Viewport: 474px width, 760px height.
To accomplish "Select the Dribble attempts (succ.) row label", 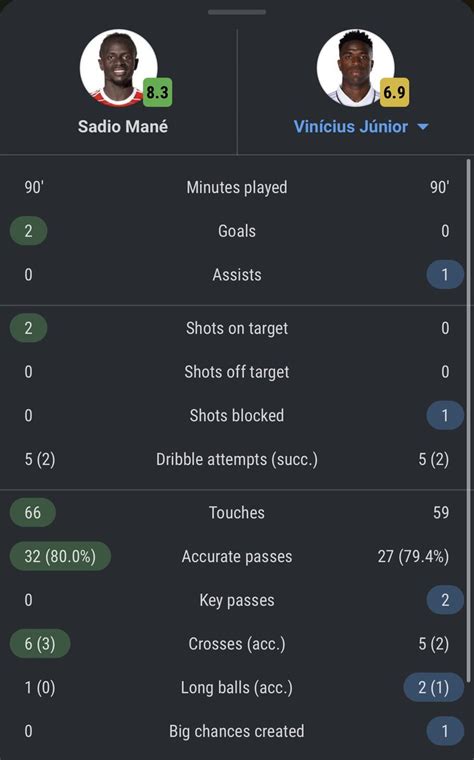I will 237,459.
